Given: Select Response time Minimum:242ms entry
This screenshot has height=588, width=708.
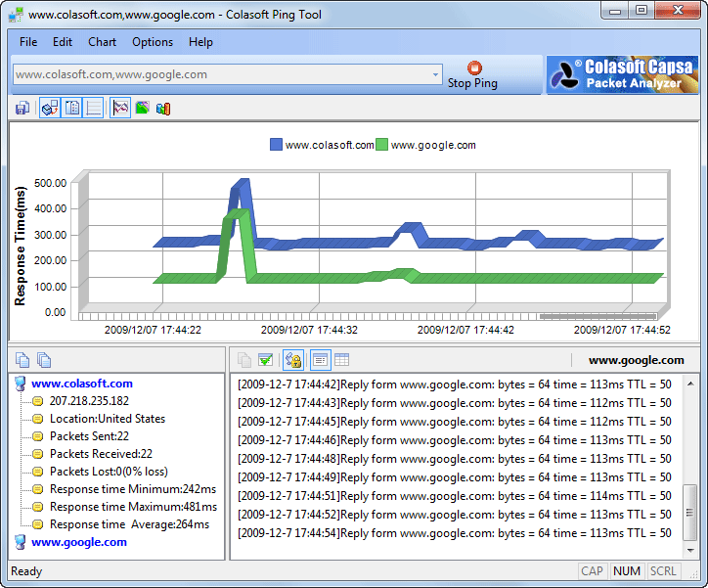Looking at the screenshot, I should (133, 489).
